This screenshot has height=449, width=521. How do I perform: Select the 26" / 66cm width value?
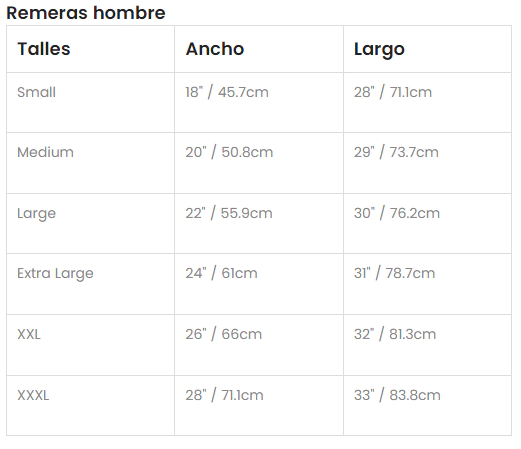coord(224,334)
